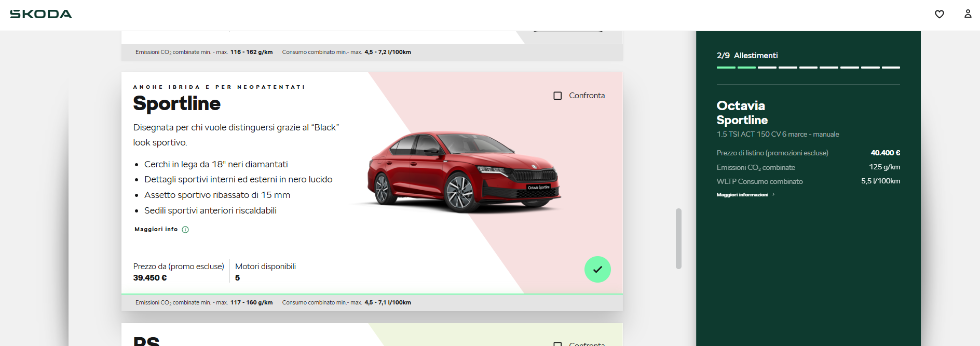Screen dimensions: 980x346
Task: Click the 4,5 - 7,1 l/100km consumption range
Action: point(388,302)
